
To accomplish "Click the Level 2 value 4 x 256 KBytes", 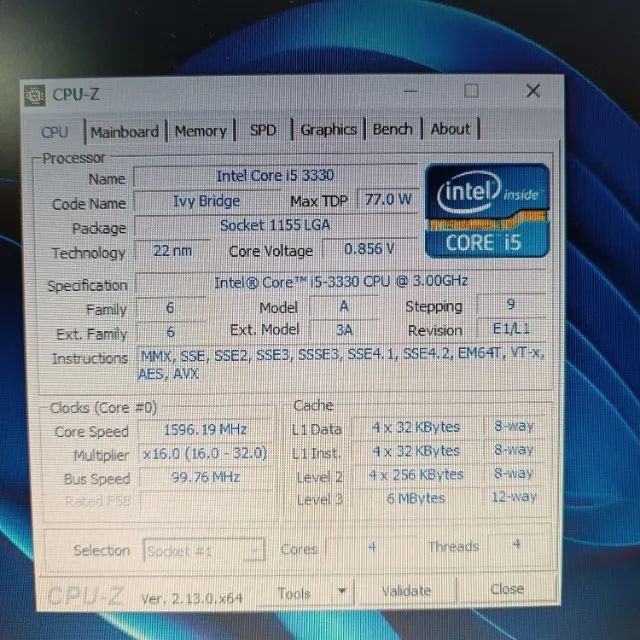I will pyautogui.click(x=416, y=475).
